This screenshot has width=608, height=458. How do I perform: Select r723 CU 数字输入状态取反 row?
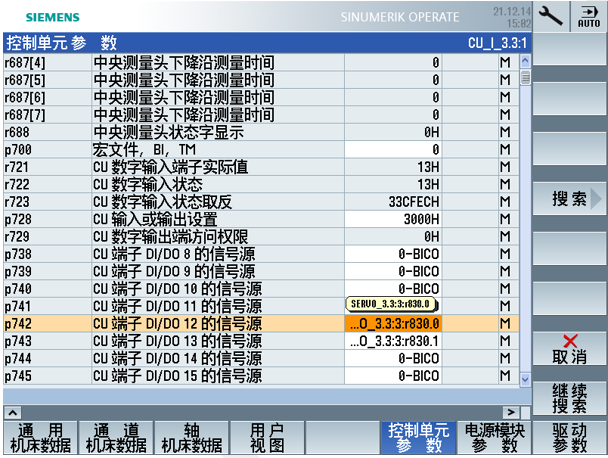tap(261, 202)
